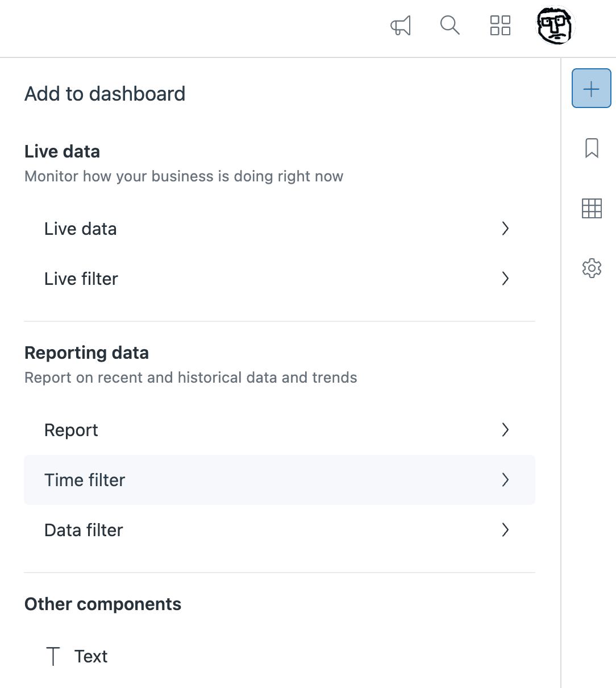616x688 pixels.
Task: Select the add component plus icon
Action: click(x=591, y=88)
